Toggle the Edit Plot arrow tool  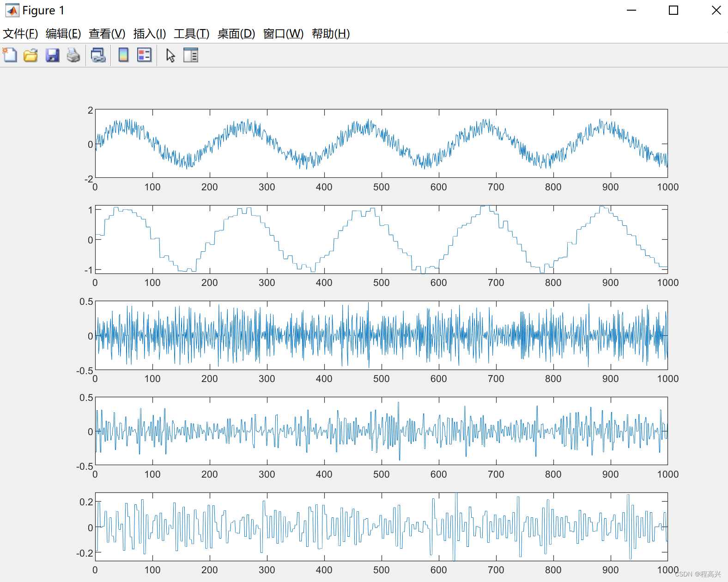[170, 55]
